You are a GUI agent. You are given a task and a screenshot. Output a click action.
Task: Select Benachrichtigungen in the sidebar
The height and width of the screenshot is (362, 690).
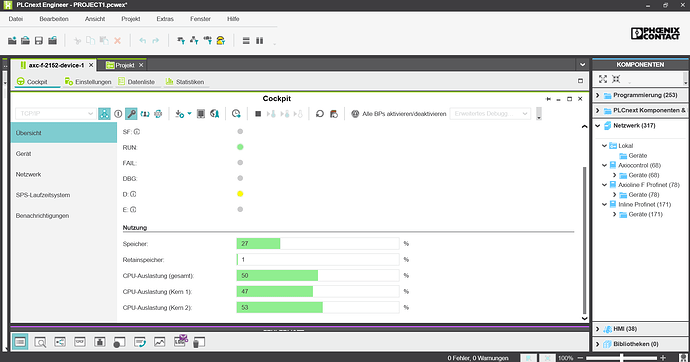tap(64, 216)
